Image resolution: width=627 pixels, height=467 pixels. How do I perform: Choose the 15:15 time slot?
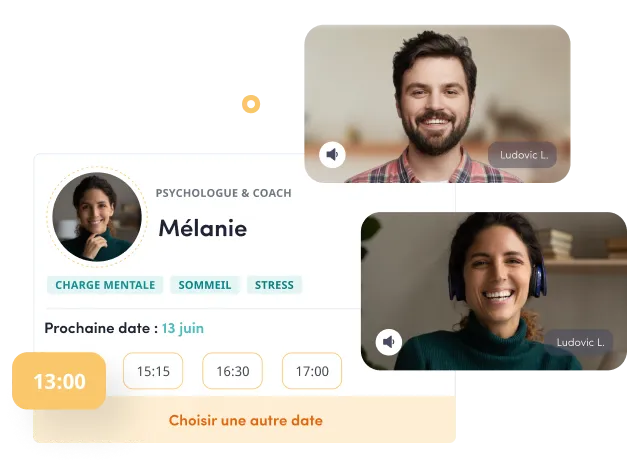pos(153,371)
